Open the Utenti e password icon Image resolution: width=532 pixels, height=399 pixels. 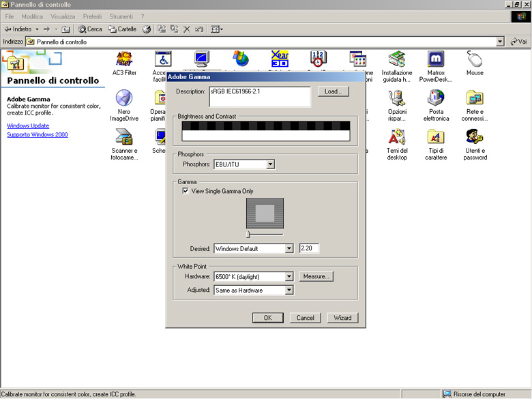click(x=475, y=138)
